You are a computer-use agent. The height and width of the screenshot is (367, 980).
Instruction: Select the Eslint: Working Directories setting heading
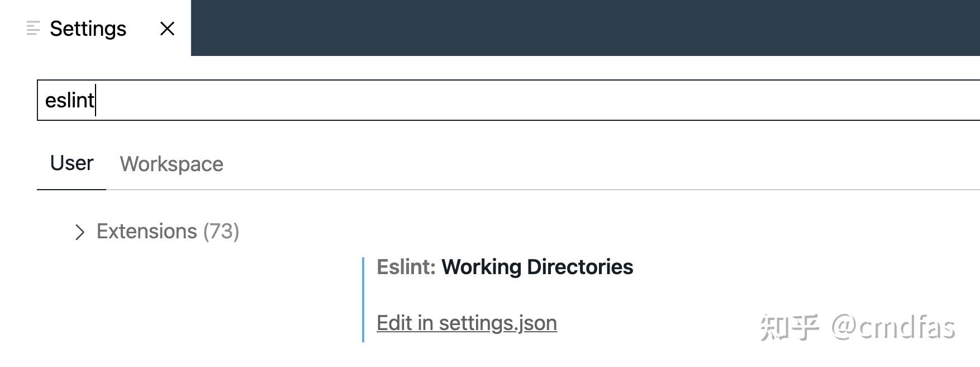[x=505, y=267]
